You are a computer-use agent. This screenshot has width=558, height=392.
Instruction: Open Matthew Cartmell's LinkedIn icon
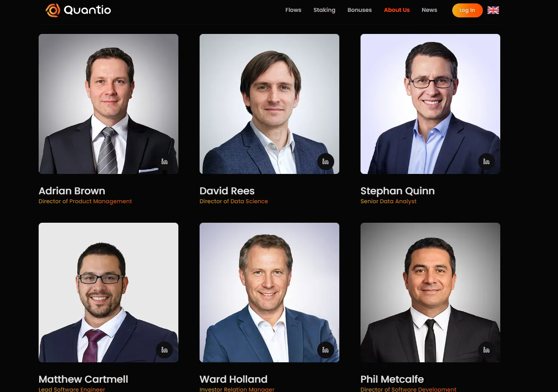pos(165,350)
